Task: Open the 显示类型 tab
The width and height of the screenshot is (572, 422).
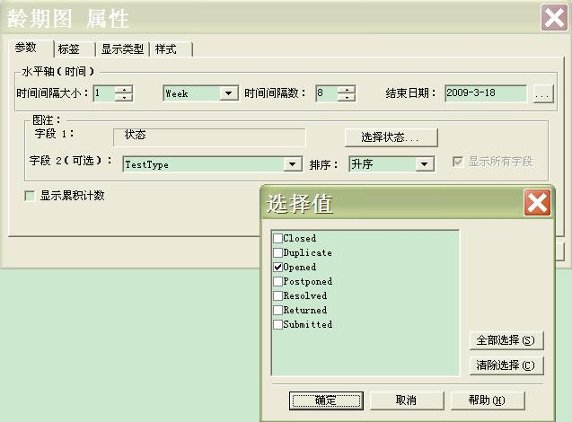Action: (x=122, y=49)
